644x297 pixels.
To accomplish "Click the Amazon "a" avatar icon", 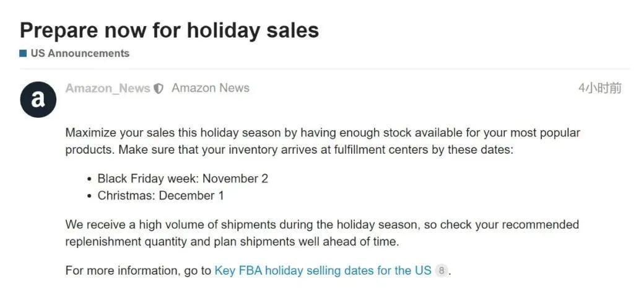I will click(x=38, y=99).
